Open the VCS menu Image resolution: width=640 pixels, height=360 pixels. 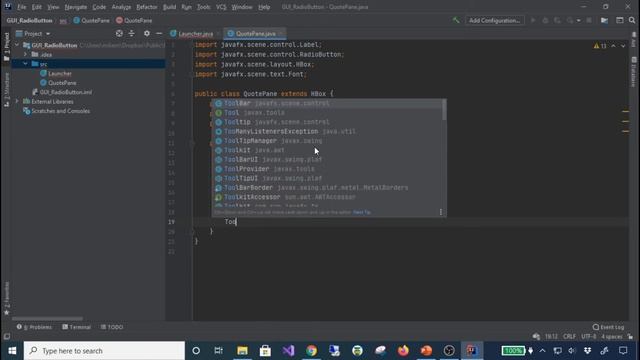[x=221, y=7]
